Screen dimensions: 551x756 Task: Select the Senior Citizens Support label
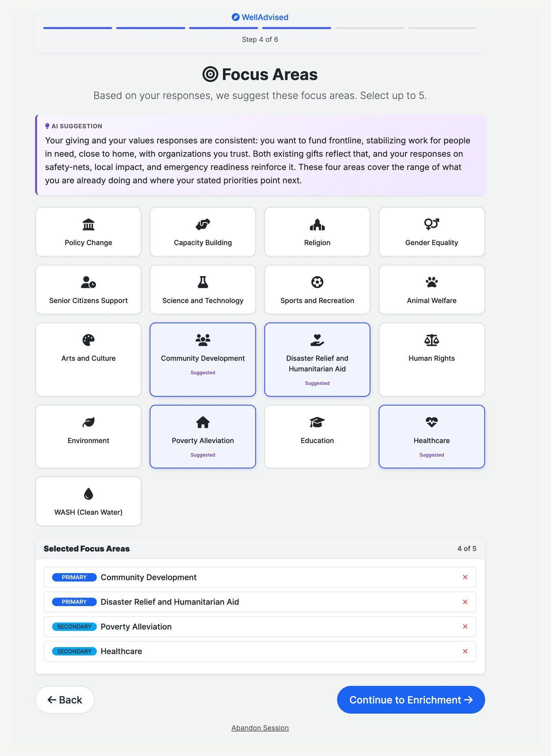[88, 301]
